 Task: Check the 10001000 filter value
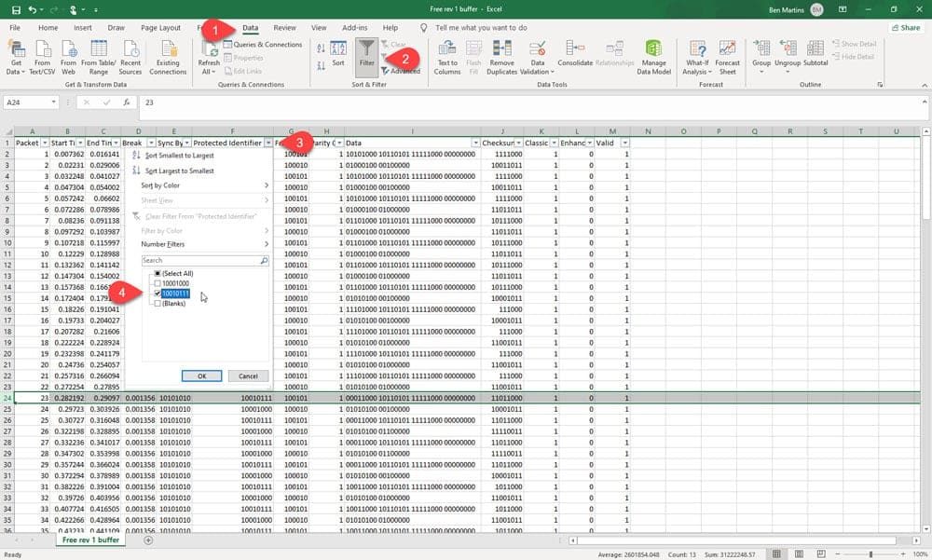(158, 283)
